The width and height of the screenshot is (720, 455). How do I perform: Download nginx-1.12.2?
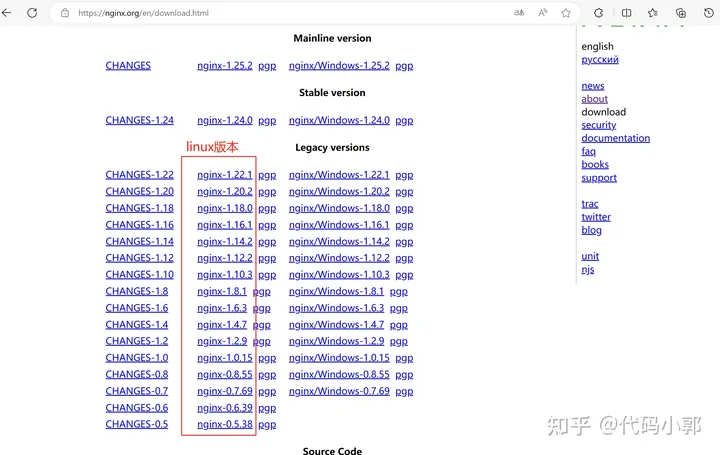[x=225, y=258]
